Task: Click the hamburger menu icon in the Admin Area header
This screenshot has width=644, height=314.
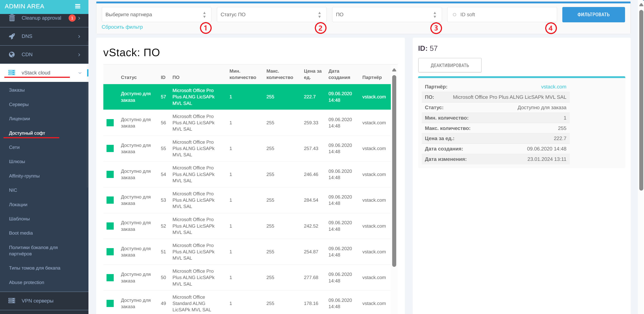Action: click(77, 6)
